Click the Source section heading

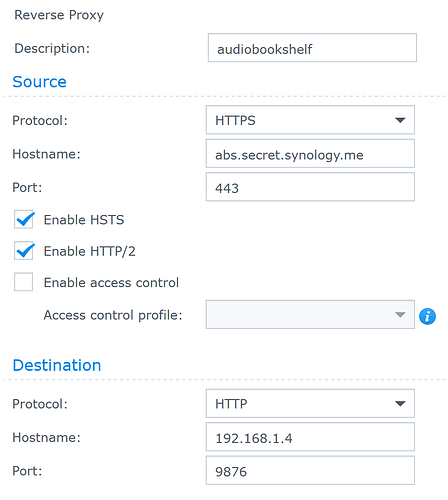tap(39, 82)
